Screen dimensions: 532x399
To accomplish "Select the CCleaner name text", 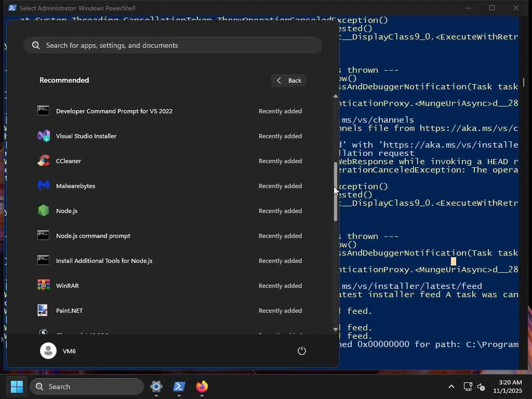I will pyautogui.click(x=69, y=161).
